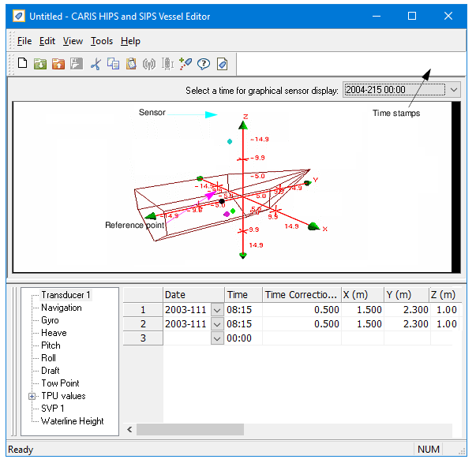Click the Help question mark icon

tap(204, 64)
